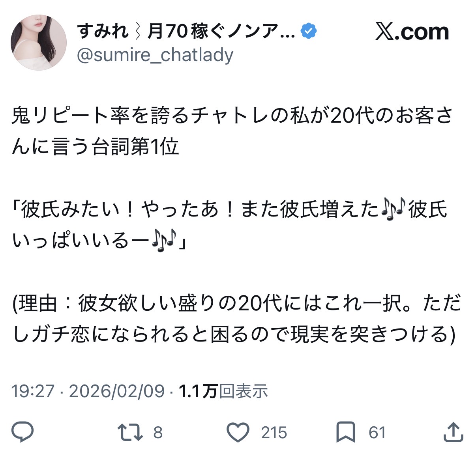476x450 pixels.
Task: Click the (理由：彼女欲しい盛り paragraph
Action: (237, 319)
